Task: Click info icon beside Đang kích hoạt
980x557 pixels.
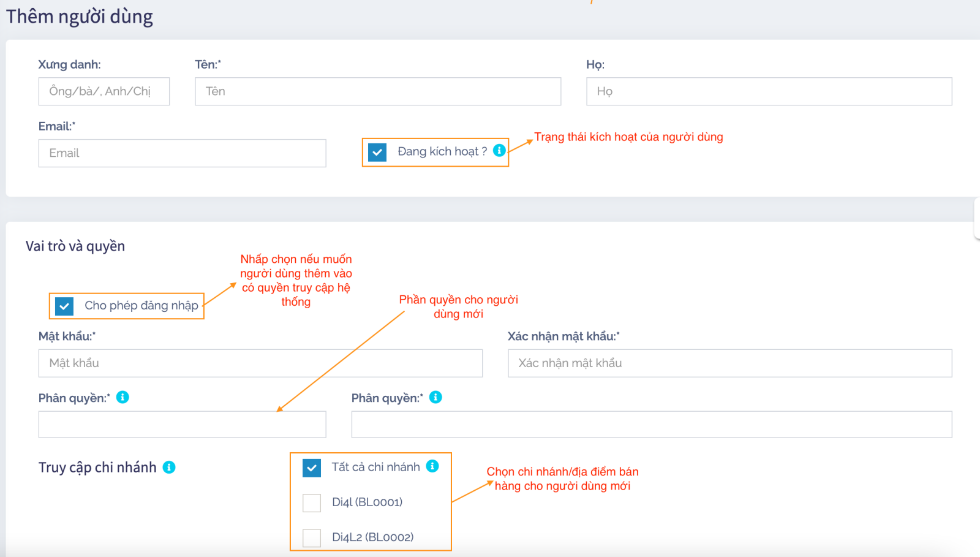Action: click(499, 150)
